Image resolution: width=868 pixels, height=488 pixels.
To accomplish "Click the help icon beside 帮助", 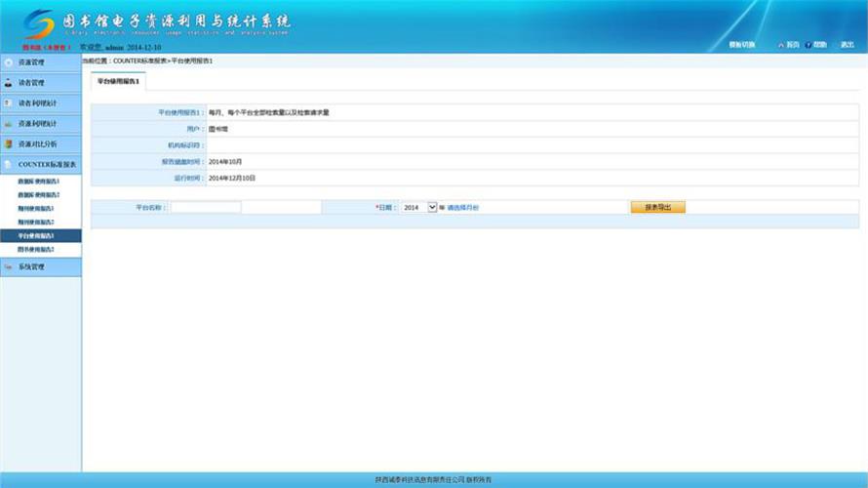I will point(809,45).
